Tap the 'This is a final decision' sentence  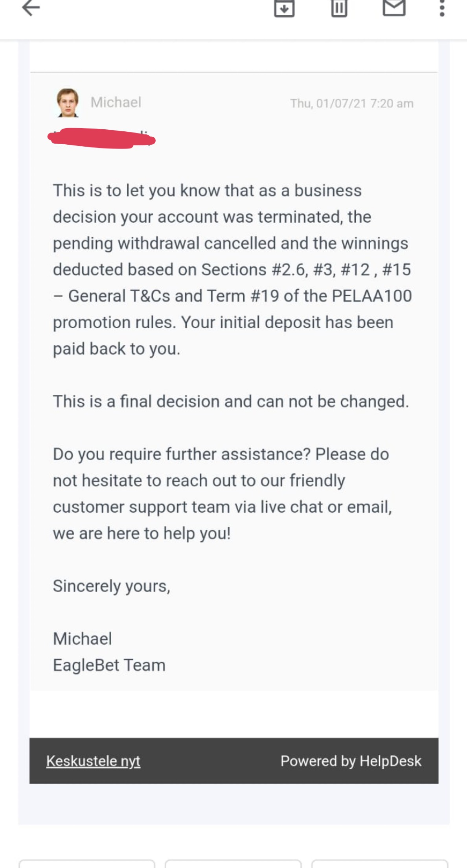point(231,401)
